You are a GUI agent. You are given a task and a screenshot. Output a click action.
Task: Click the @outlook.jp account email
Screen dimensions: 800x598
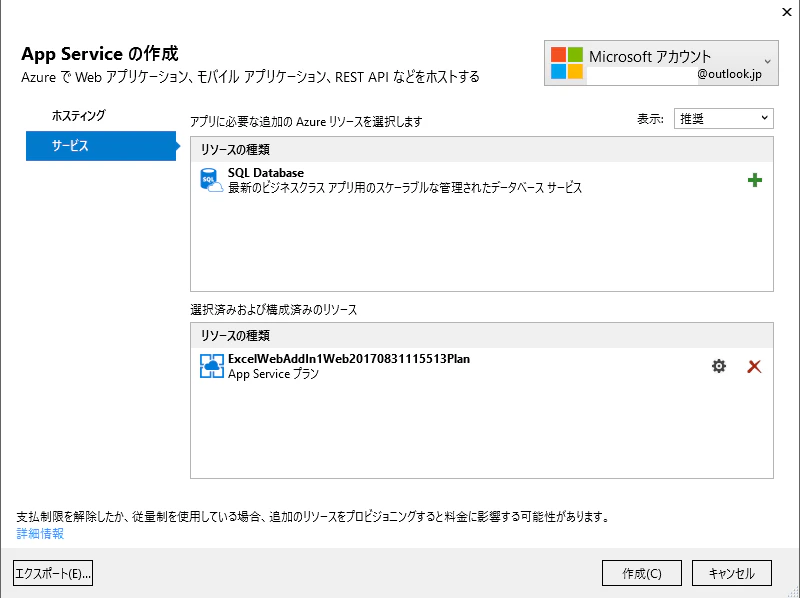tap(730, 74)
